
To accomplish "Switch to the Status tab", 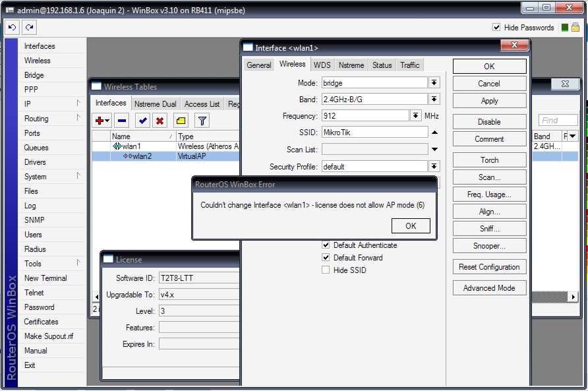I will pos(382,65).
